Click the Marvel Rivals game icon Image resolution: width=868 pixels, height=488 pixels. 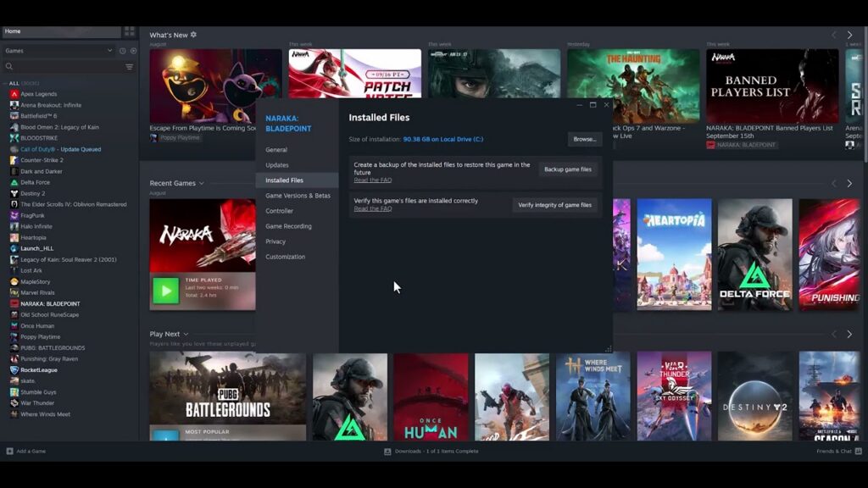pyautogui.click(x=14, y=292)
